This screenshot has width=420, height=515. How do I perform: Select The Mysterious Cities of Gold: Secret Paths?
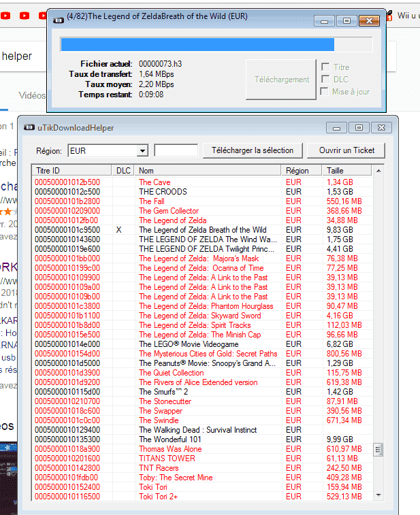pyautogui.click(x=202, y=353)
